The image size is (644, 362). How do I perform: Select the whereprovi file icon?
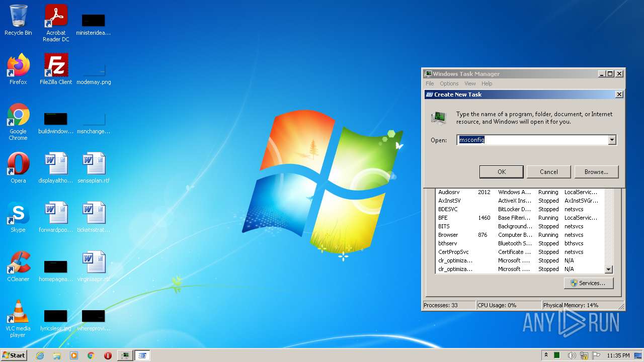(x=94, y=320)
